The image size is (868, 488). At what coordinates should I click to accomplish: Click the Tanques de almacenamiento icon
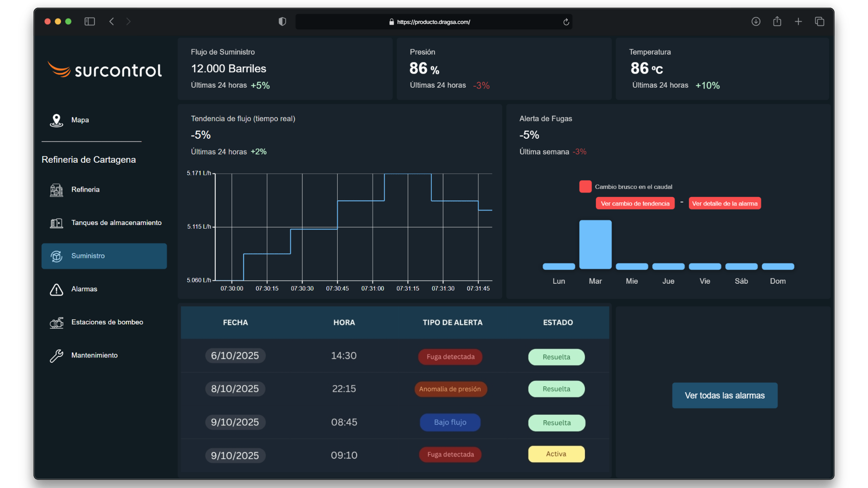click(57, 223)
